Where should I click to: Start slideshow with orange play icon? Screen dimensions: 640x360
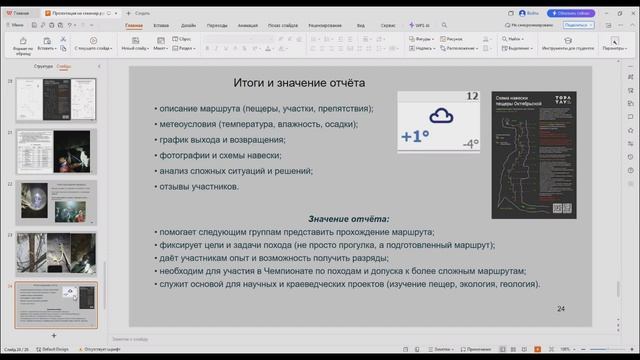[x=538, y=349]
